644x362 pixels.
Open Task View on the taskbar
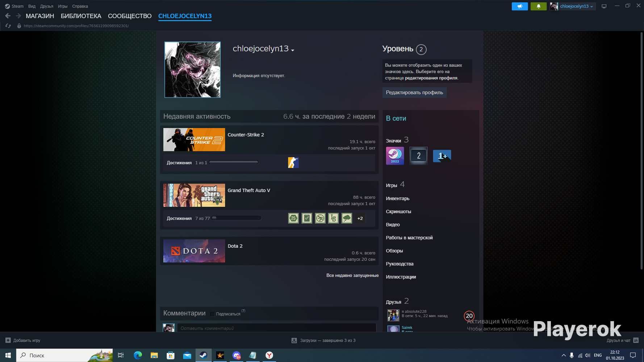click(121, 355)
